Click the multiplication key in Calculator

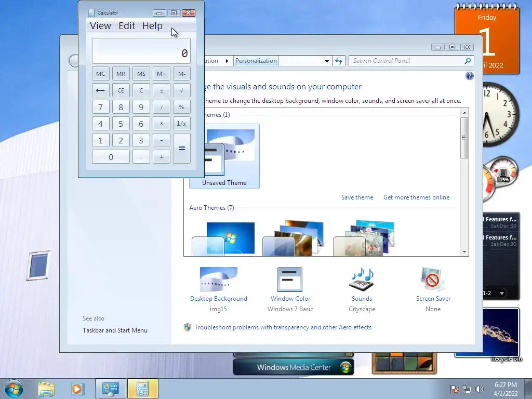(x=162, y=124)
